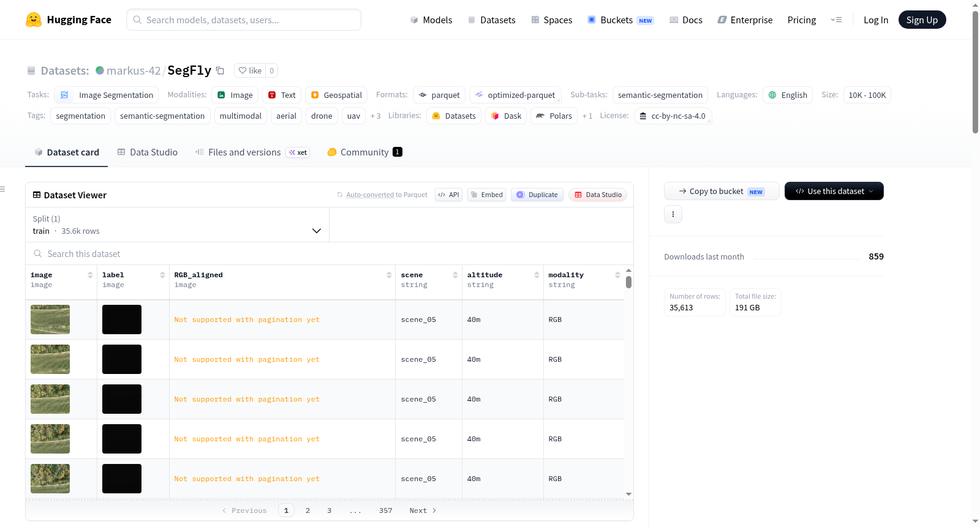
Task: Click the heart like button
Action: click(250, 70)
